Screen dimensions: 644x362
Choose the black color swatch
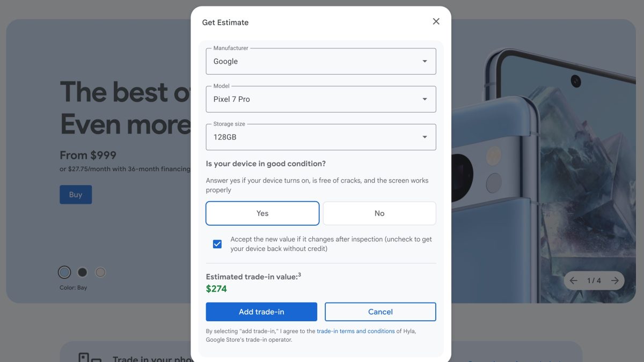click(82, 272)
